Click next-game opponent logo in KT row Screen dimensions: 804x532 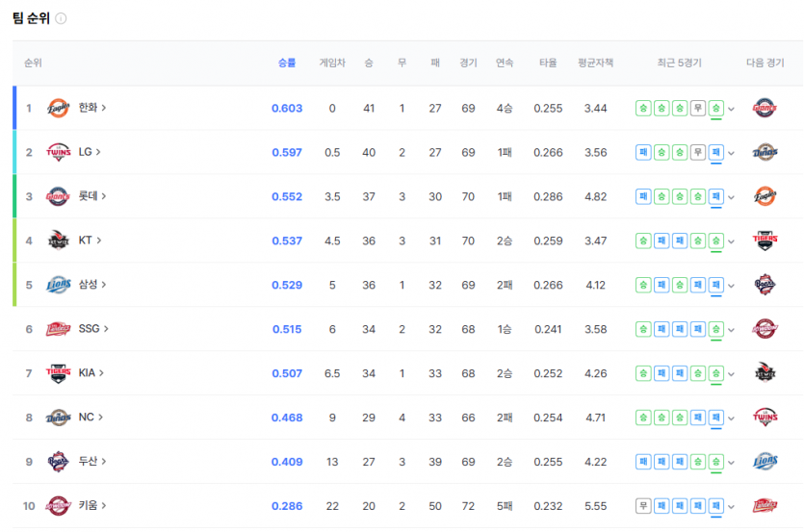pyautogui.click(x=765, y=241)
